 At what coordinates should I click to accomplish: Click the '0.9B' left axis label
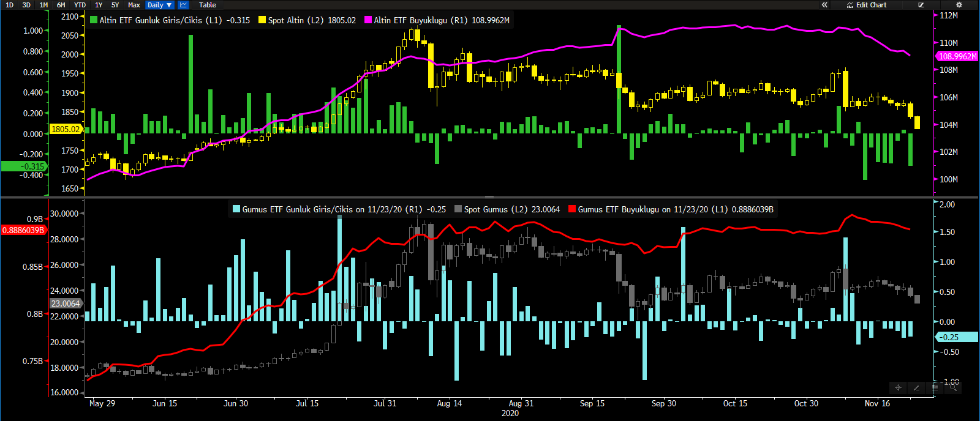point(35,219)
